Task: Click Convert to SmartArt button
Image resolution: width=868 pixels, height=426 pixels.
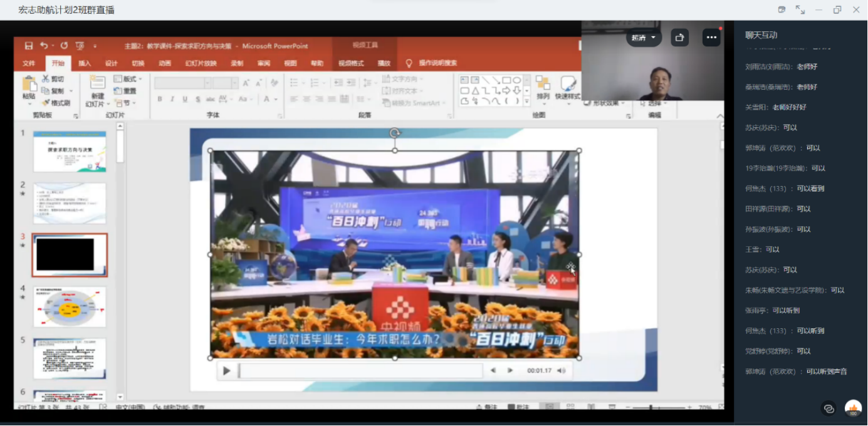Action: [414, 103]
